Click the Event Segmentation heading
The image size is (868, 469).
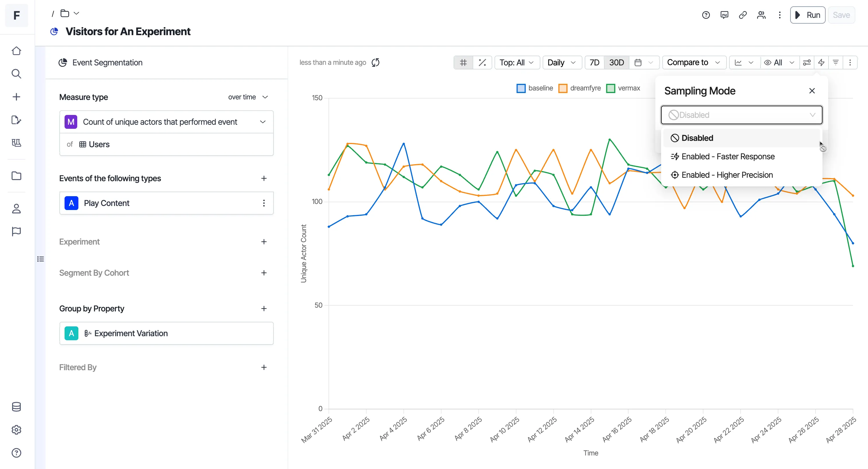[107, 63]
